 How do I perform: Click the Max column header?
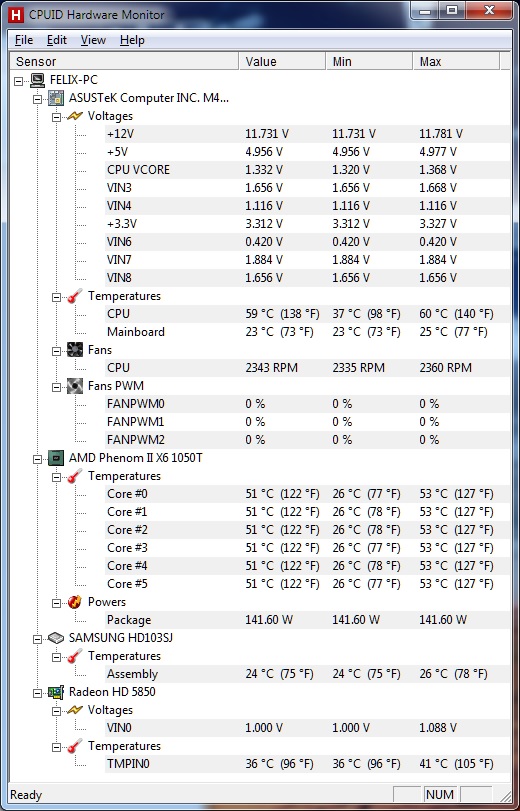click(456, 62)
